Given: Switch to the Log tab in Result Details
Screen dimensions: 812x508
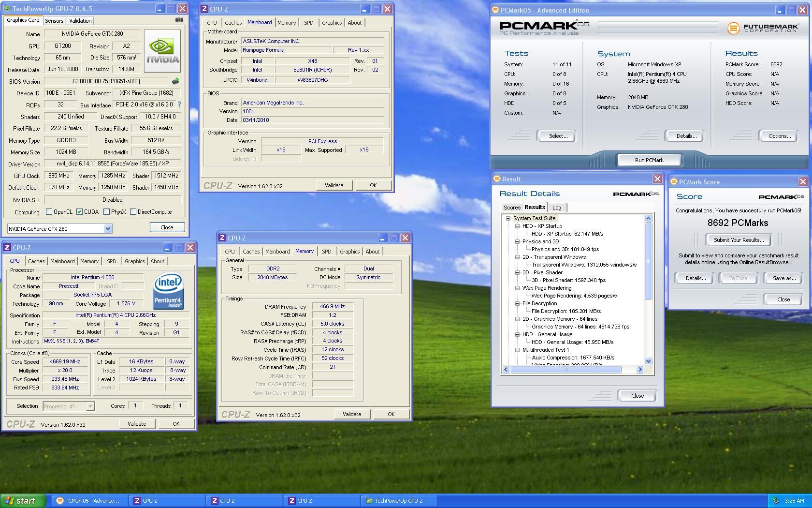Looking at the screenshot, I should point(557,208).
